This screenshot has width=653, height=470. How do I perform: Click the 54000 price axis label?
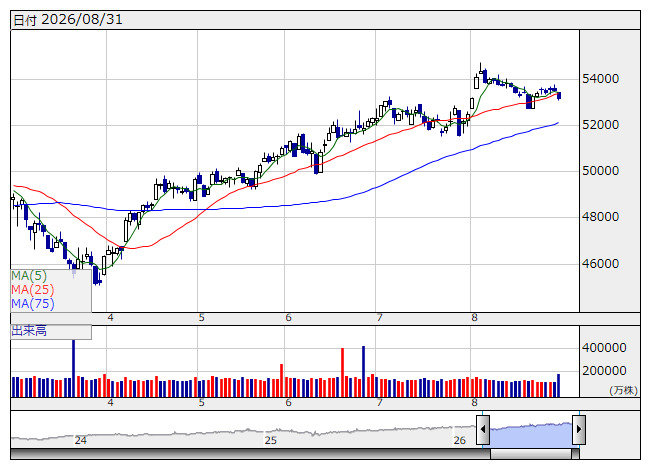(x=601, y=79)
